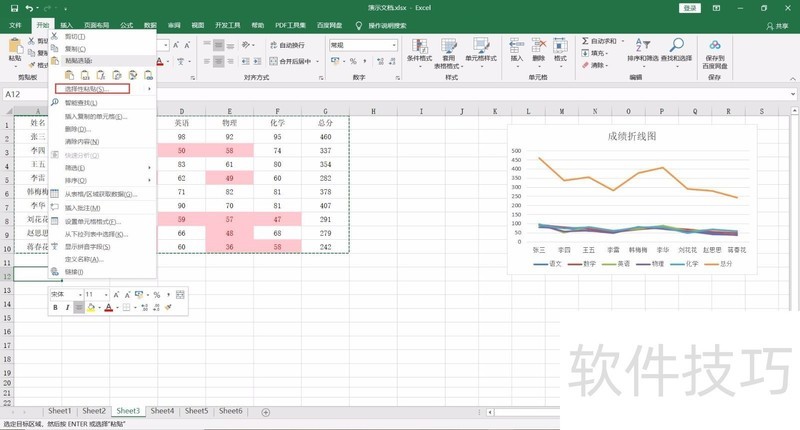The image size is (800, 430).
Task: Click the Format as Table (套用表格格式) icon
Action: coord(448,46)
